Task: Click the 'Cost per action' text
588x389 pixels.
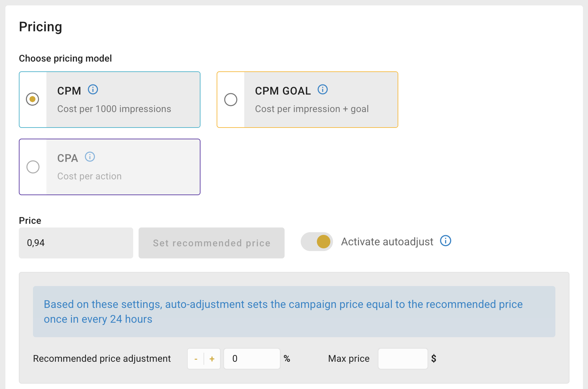Action: pos(89,176)
